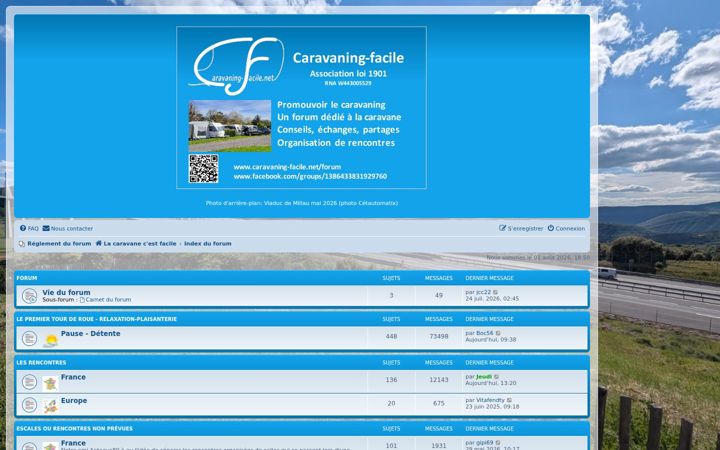This screenshot has width=720, height=450.
Task: Open Règlement du forum link
Action: coord(59,244)
